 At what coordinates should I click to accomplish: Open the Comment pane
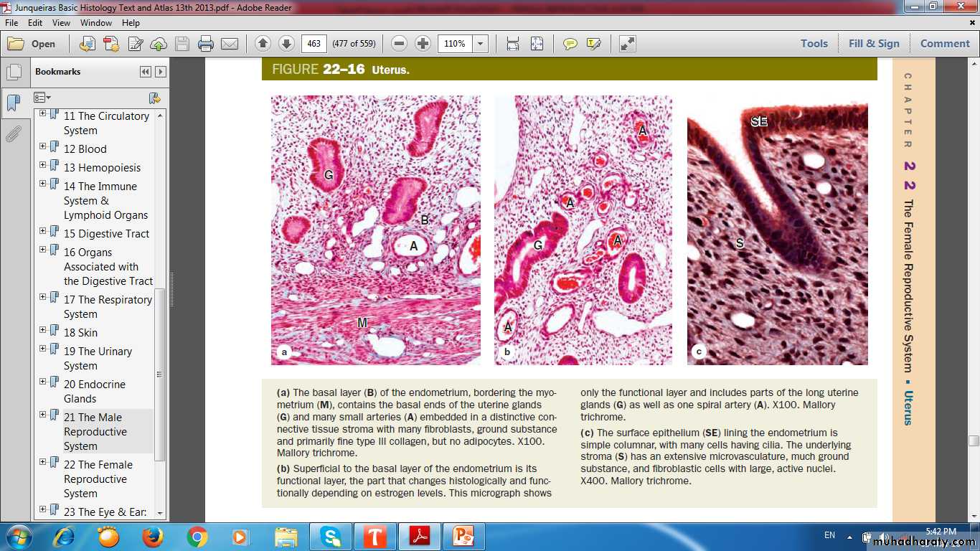click(945, 44)
